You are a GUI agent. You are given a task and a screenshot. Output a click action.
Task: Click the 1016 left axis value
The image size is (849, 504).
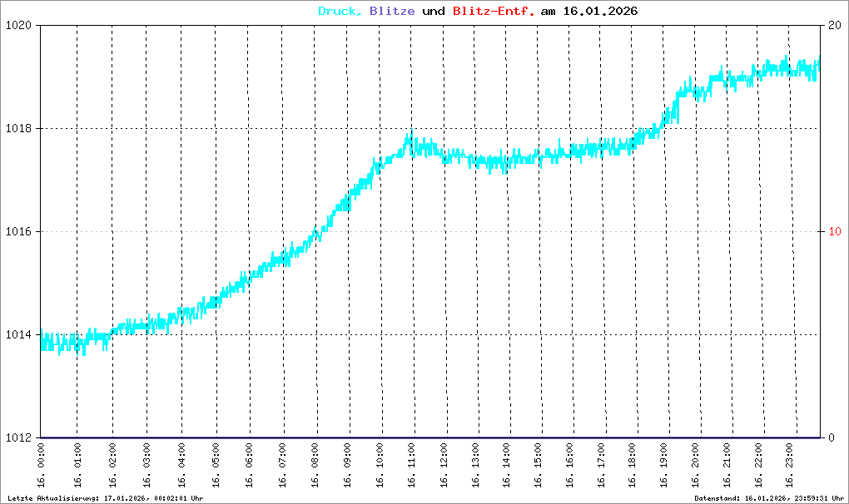point(17,231)
